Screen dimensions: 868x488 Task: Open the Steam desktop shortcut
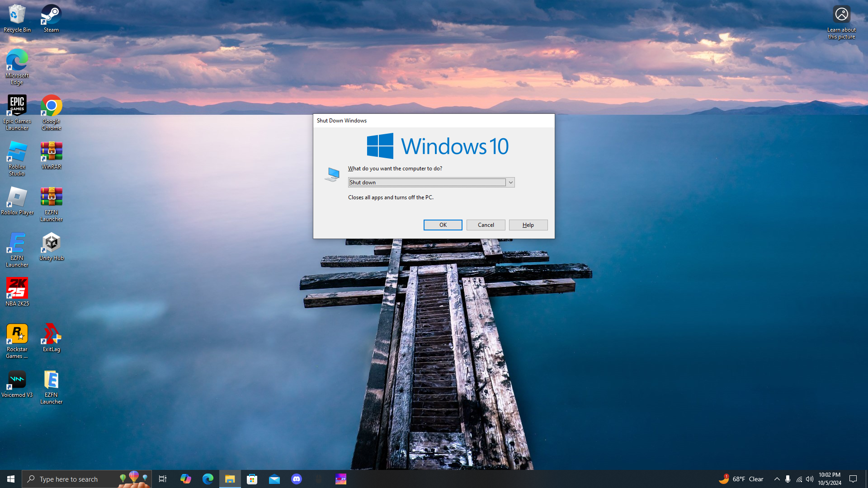pyautogui.click(x=51, y=18)
